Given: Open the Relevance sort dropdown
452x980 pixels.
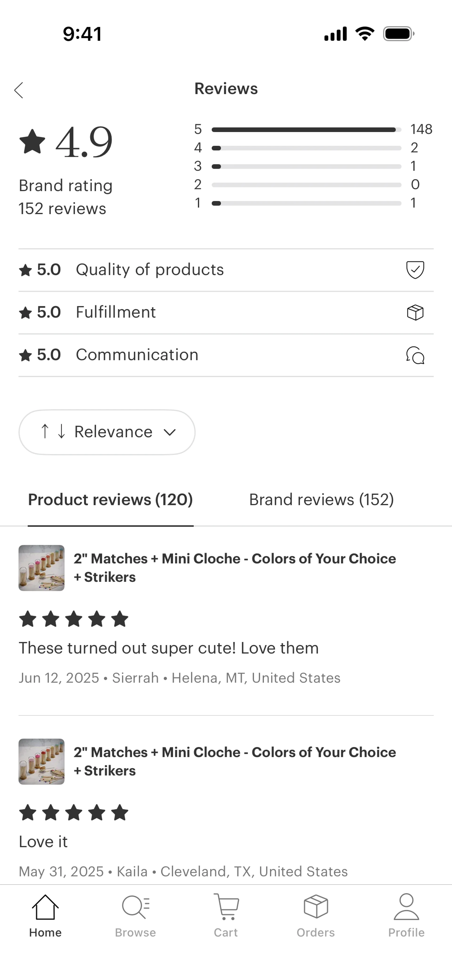Looking at the screenshot, I should (113, 432).
